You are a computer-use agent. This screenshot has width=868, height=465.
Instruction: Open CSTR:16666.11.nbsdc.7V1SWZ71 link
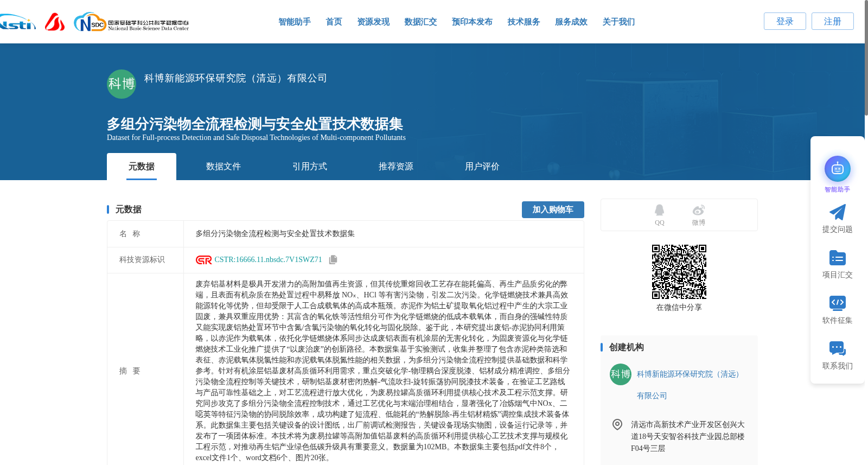tap(268, 260)
